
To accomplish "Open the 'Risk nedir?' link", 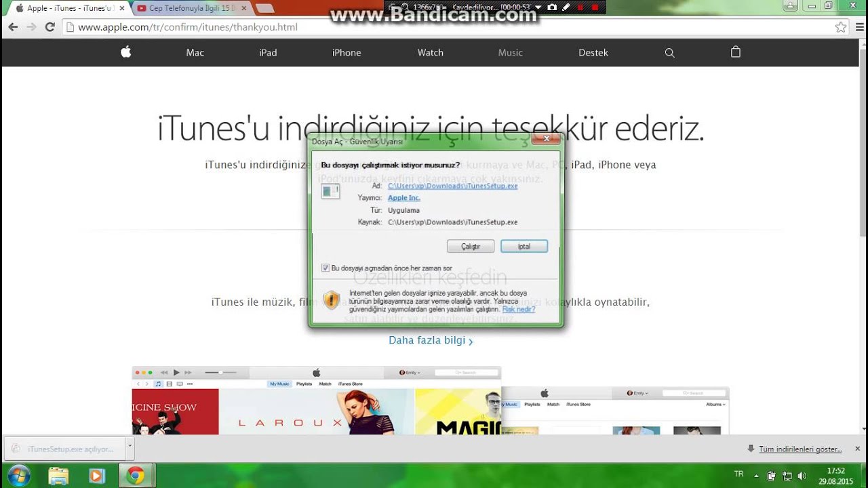I will [x=519, y=309].
